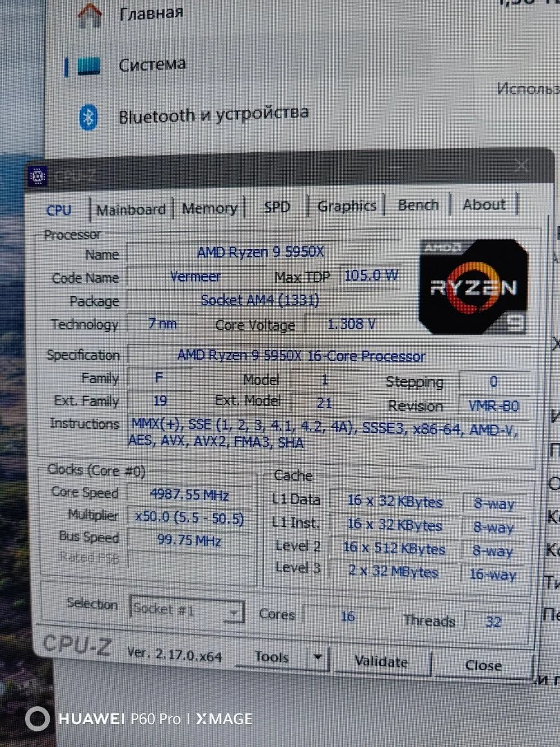Image resolution: width=560 pixels, height=747 pixels.
Task: Click the Cores value 16
Action: click(x=348, y=616)
